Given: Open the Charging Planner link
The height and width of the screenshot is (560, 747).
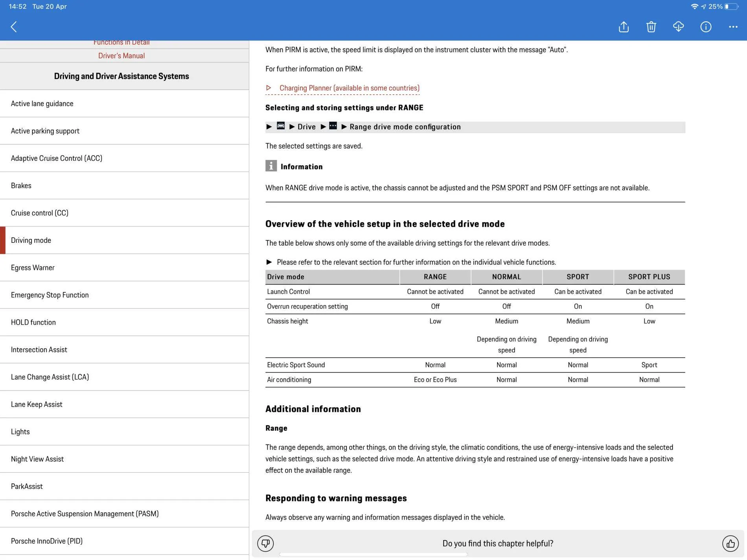Looking at the screenshot, I should tap(349, 88).
